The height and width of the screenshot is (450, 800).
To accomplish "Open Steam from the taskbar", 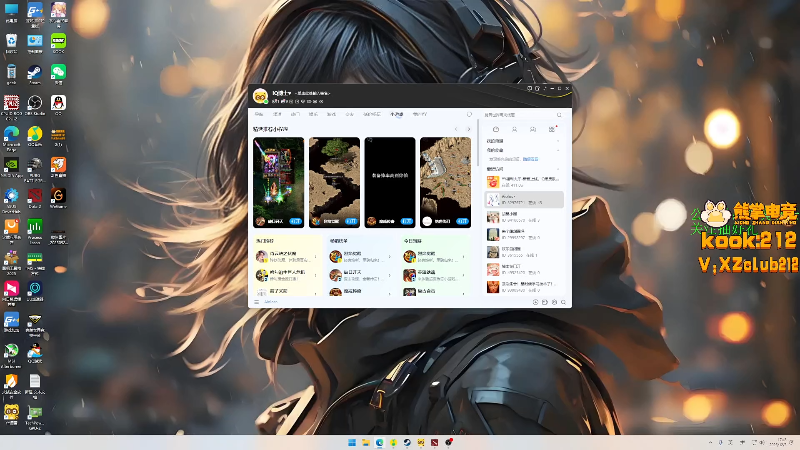I will (x=407, y=442).
